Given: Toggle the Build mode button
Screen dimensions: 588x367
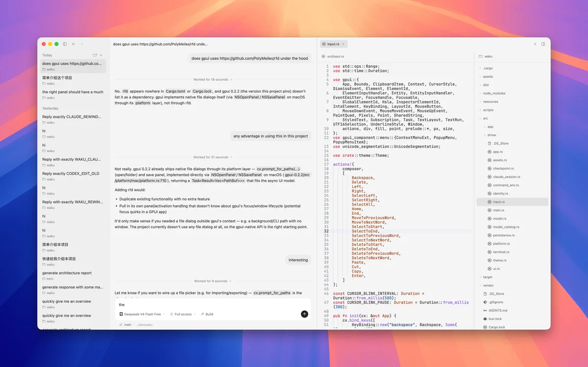Looking at the screenshot, I should 207,314.
